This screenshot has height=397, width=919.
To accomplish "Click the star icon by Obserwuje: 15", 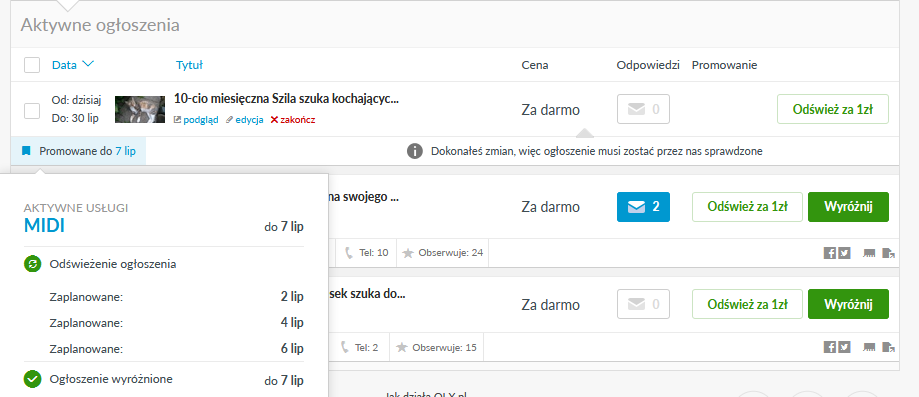I will click(402, 347).
